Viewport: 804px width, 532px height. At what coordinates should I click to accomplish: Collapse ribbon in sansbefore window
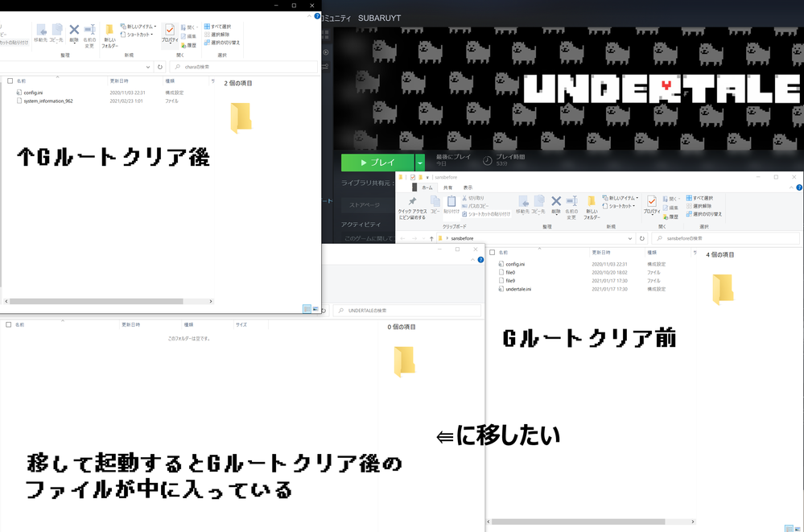[792, 188]
